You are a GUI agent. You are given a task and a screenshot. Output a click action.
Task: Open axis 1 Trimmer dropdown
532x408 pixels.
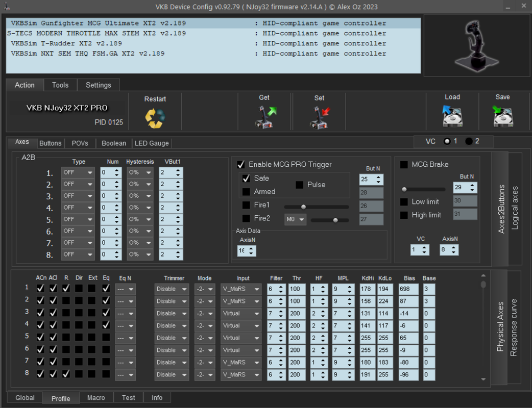pyautogui.click(x=172, y=289)
